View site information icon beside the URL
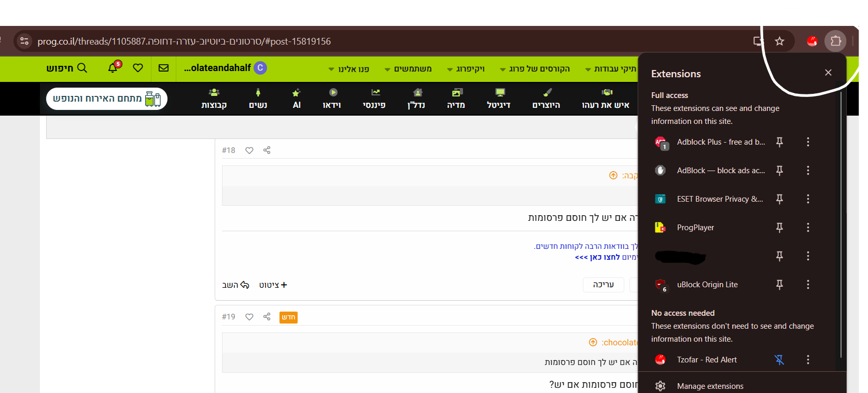Viewport: 868px width, 393px height. [x=24, y=41]
